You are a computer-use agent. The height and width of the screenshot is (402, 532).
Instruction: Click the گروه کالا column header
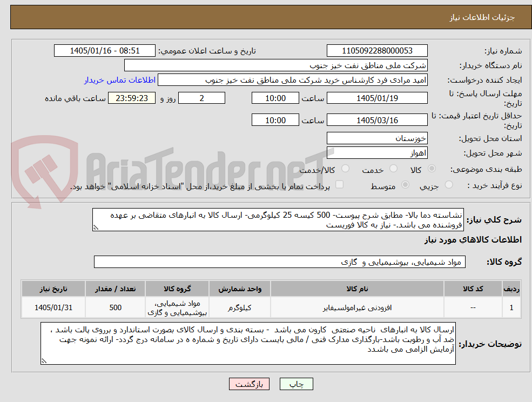coord(177,289)
